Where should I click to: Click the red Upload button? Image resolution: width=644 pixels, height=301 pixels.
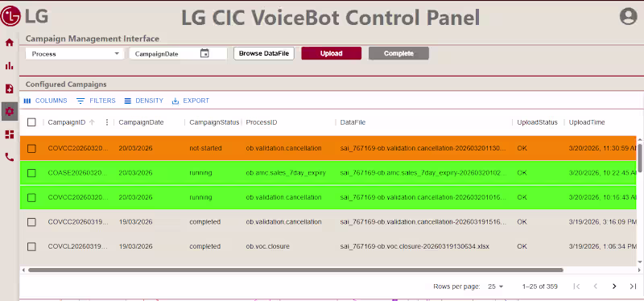332,53
